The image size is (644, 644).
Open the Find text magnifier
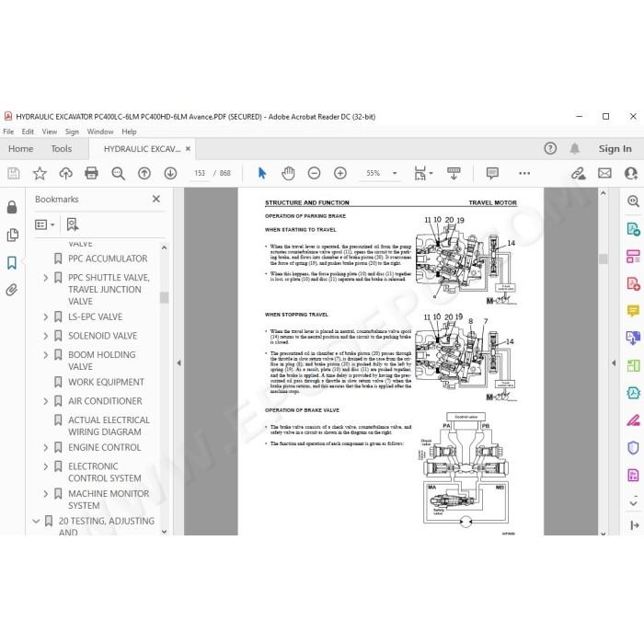(x=119, y=173)
